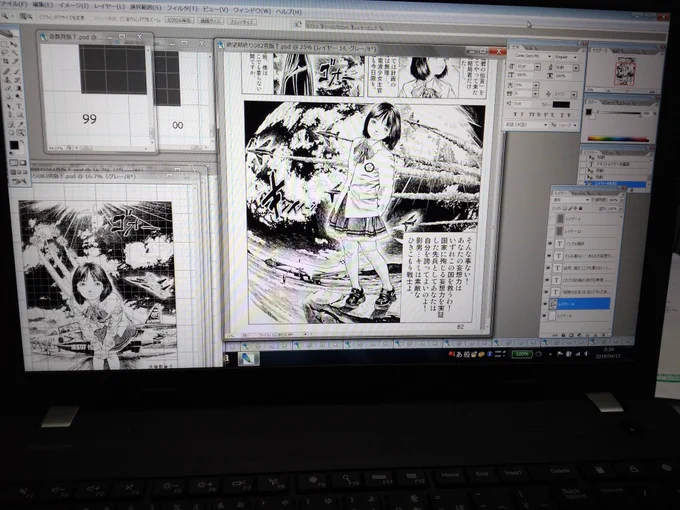The height and width of the screenshot is (510, 680).
Task: Select the Brush tool in the toolbox
Action: 16,72
